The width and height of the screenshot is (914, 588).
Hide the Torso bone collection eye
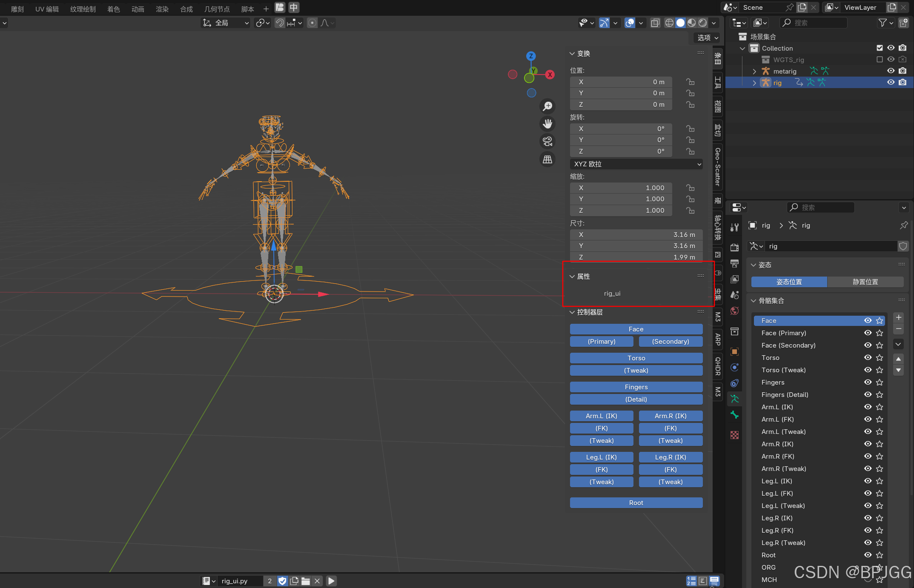868,357
